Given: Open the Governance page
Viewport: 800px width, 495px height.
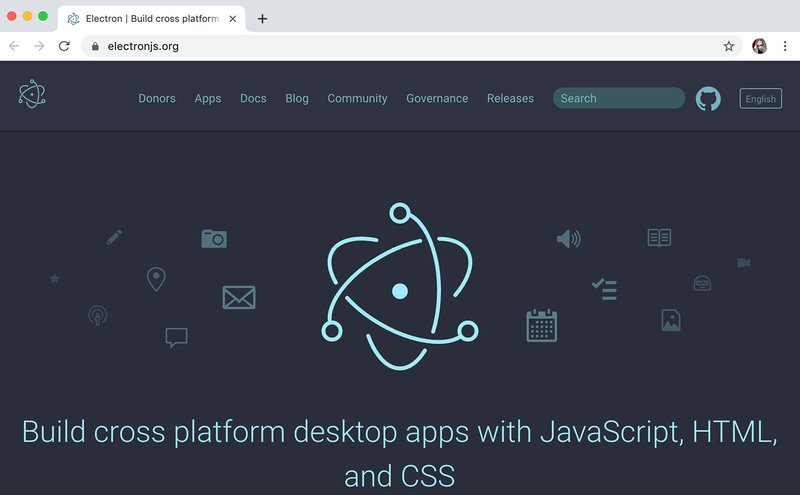Looking at the screenshot, I should (437, 98).
